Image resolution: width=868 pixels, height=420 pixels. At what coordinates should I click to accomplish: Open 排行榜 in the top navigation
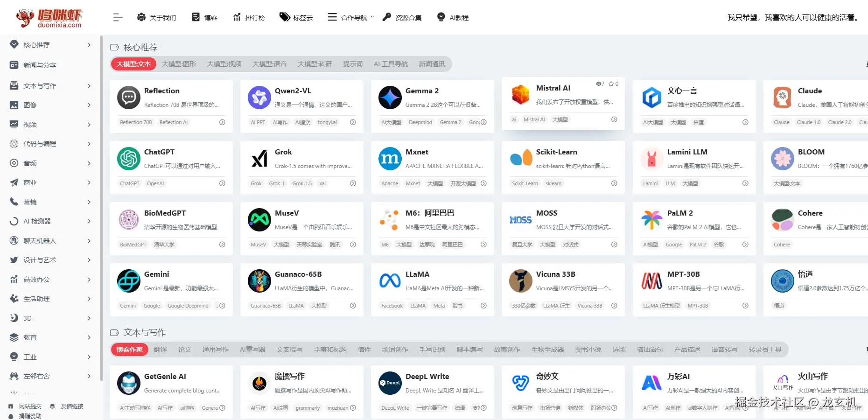[249, 17]
